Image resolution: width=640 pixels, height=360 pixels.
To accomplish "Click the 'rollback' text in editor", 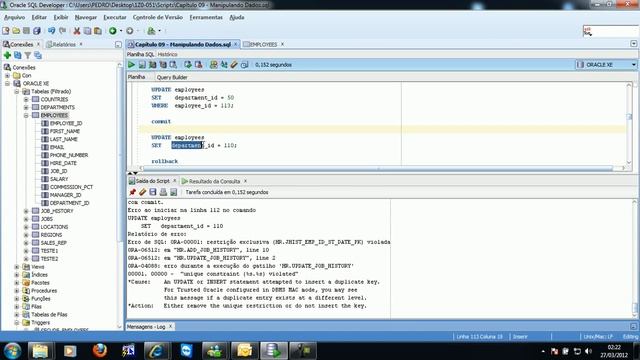I will tap(164, 161).
